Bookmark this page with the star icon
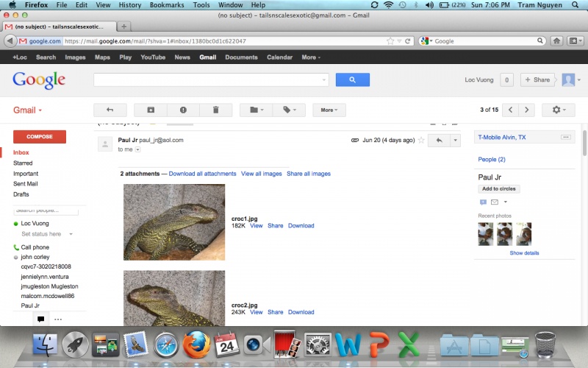Screen dimensions: 588x368 390,41
